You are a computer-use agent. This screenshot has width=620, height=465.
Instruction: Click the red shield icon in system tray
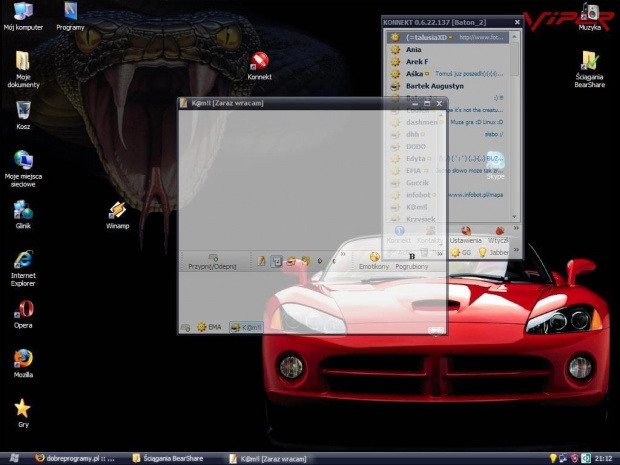(x=575, y=459)
